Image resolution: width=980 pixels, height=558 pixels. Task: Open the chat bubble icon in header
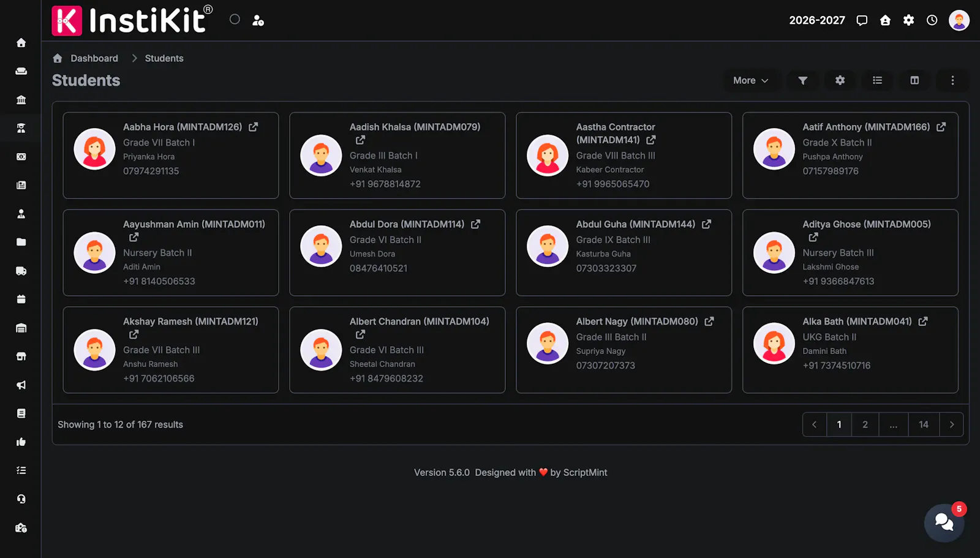(862, 20)
